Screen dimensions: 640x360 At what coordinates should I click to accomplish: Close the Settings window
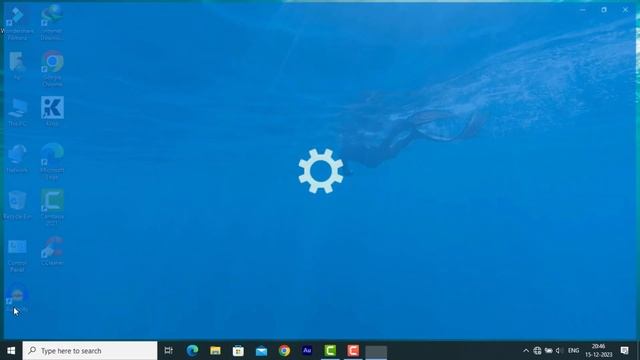click(625, 9)
